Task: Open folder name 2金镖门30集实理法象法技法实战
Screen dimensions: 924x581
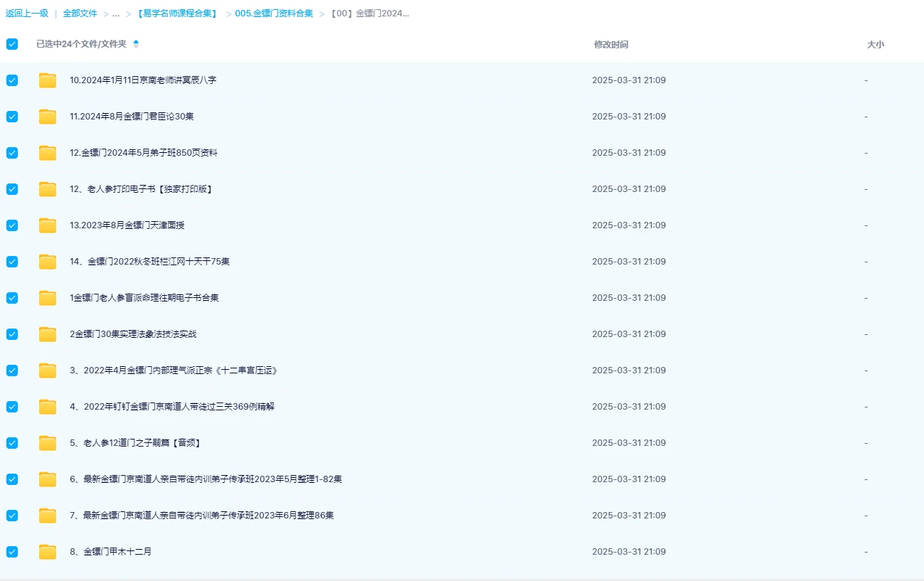Action: tap(133, 334)
